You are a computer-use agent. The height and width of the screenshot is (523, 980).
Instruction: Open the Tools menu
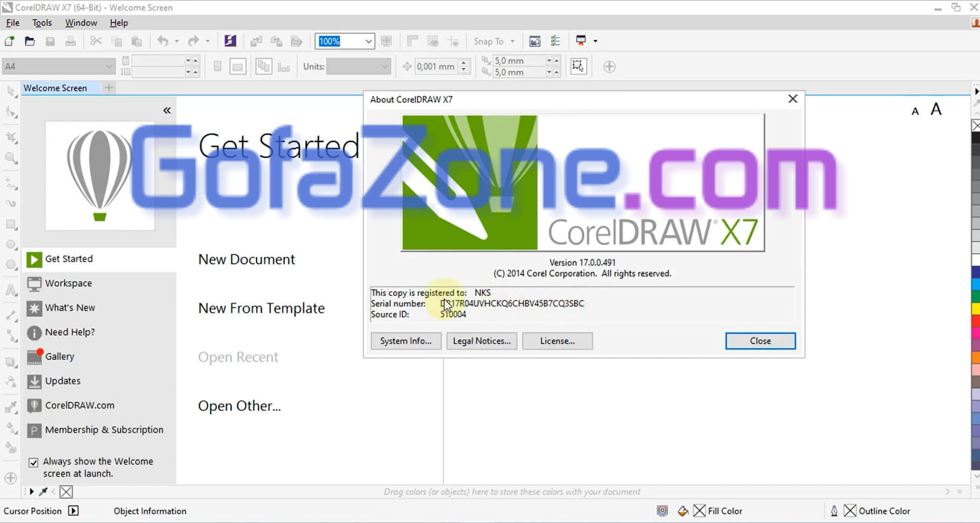coord(42,23)
